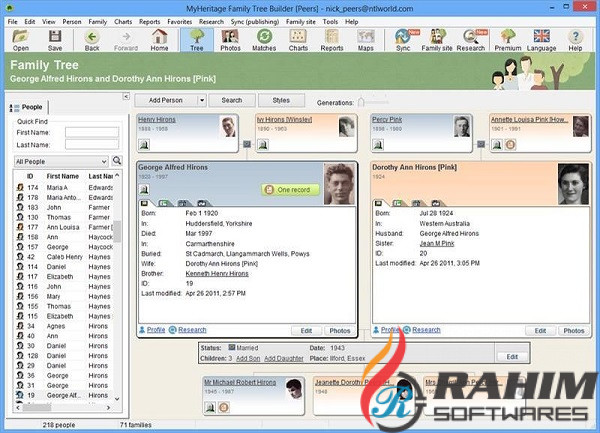The height and width of the screenshot is (433, 600).
Task: Click the Forward toolbar arrow
Action: coord(126,40)
